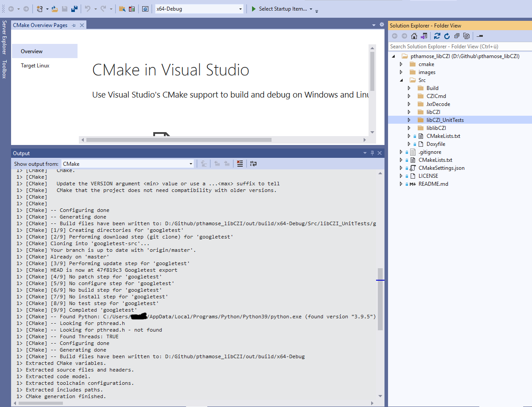This screenshot has width=532, height=407.
Task: Click the red-green compare icon in main toolbar
Action: 132,9
